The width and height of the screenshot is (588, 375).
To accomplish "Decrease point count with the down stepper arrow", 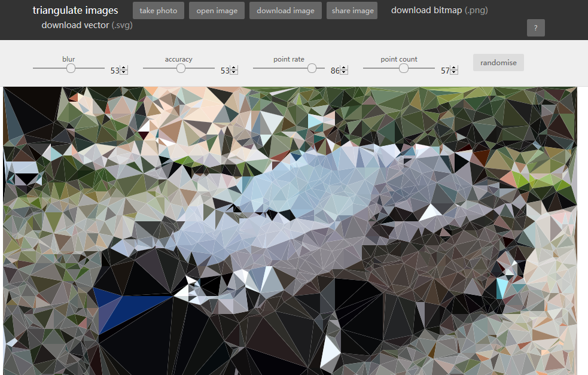I will [x=453, y=72].
